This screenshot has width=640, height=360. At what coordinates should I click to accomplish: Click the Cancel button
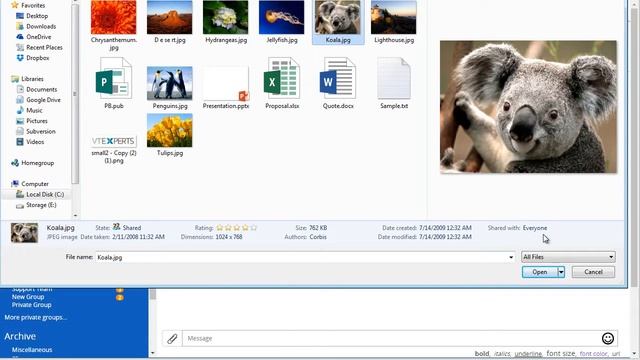coord(593,272)
